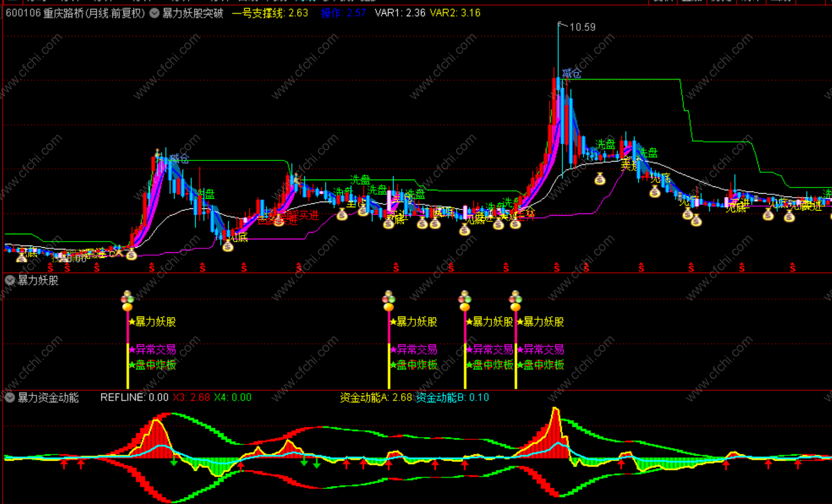This screenshot has width=832, height=504.
Task: Click money bag icon just before the first rally
Action: [131, 254]
